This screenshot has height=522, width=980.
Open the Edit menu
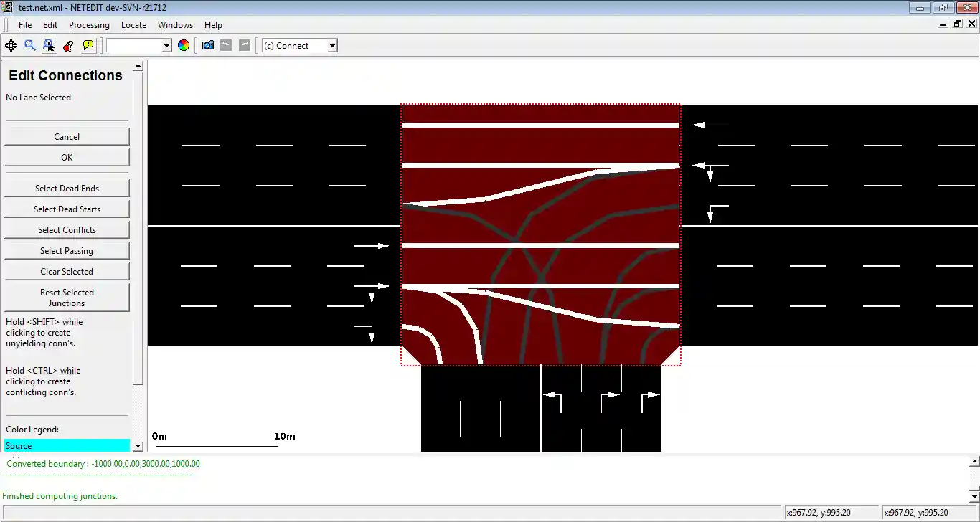click(50, 25)
